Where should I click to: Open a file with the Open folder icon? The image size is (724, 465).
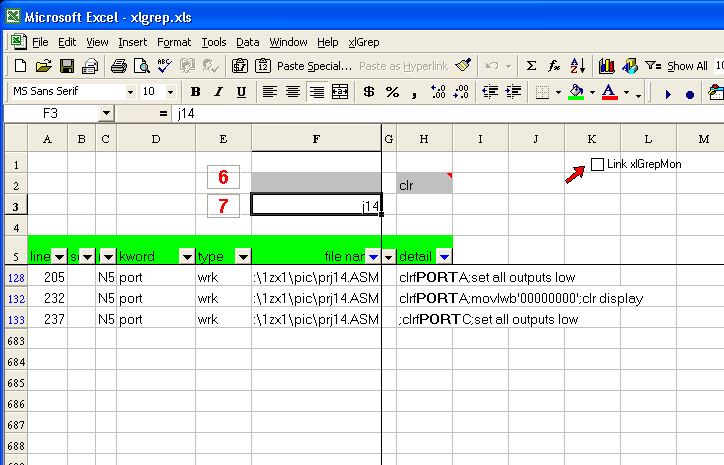(43, 66)
